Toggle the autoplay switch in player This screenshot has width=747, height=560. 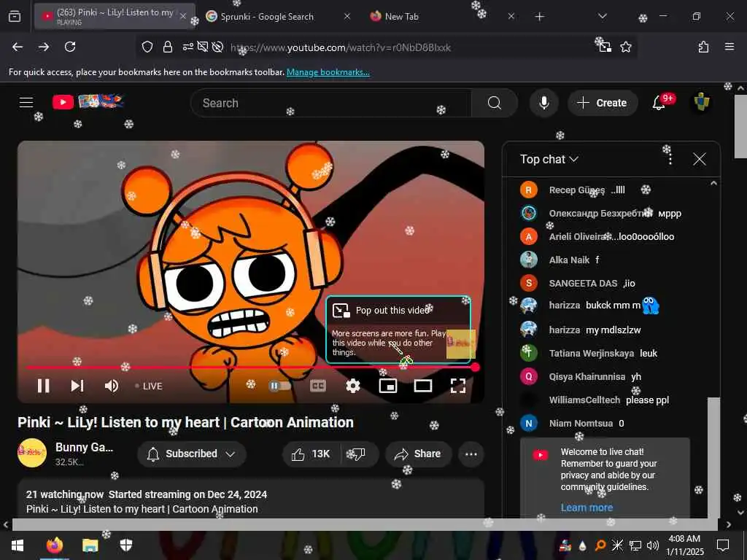click(279, 386)
